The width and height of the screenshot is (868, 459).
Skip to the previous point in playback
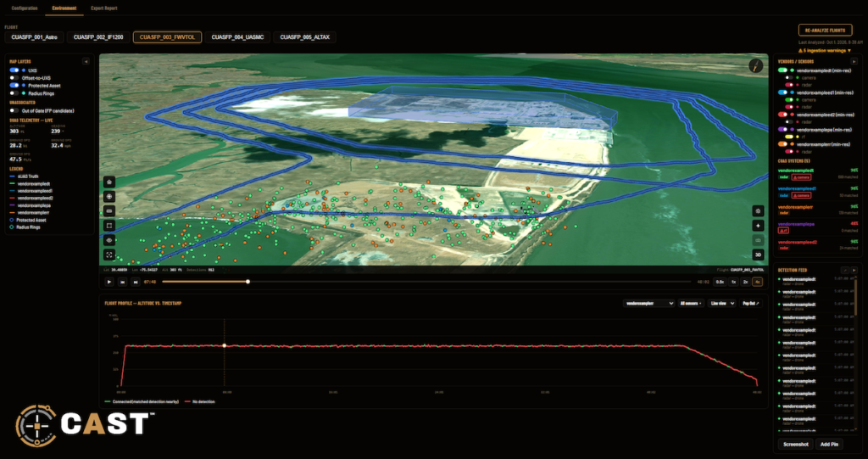pos(123,282)
